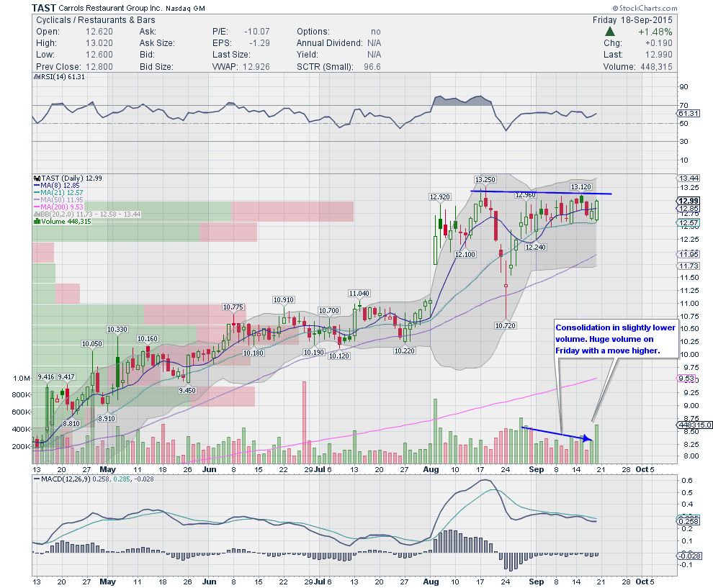The image size is (713, 588).
Task: Click the Consolidation in slightly lower volume annotation
Action: [x=615, y=339]
